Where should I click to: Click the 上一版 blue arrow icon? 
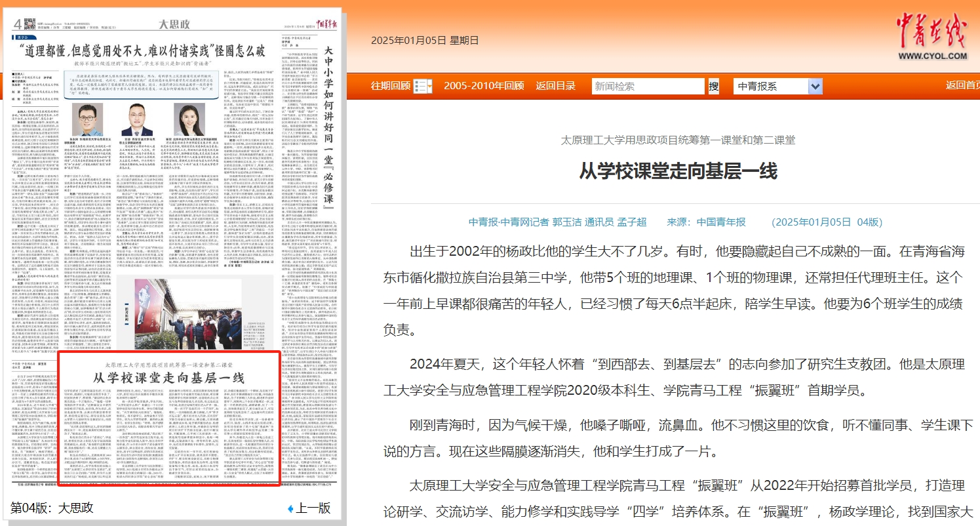tap(290, 508)
